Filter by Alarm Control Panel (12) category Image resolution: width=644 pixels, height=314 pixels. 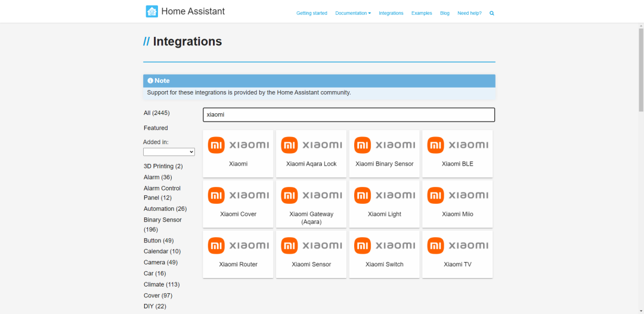162,193
